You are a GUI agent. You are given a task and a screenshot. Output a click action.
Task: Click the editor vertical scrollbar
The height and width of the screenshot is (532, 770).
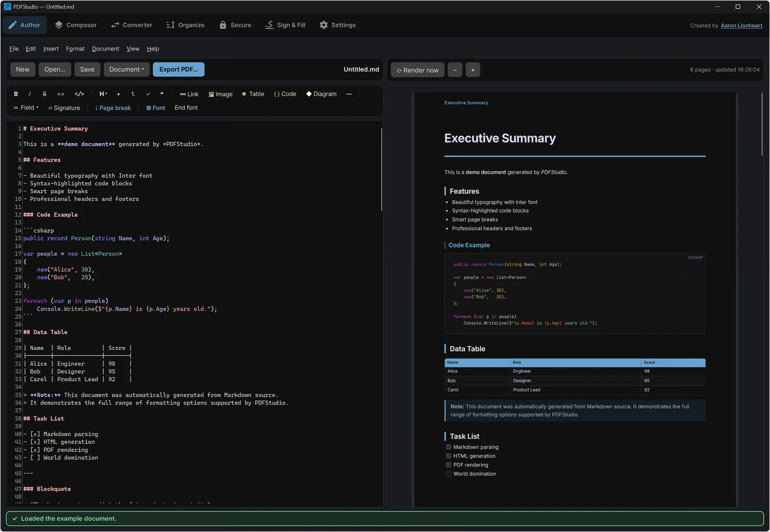382,169
